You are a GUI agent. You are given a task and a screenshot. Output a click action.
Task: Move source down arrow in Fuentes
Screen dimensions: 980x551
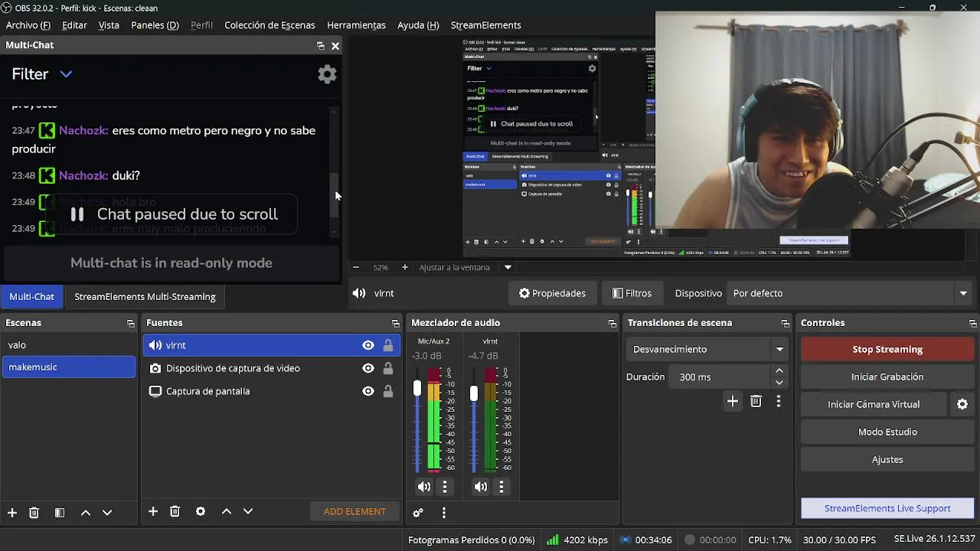(x=248, y=511)
